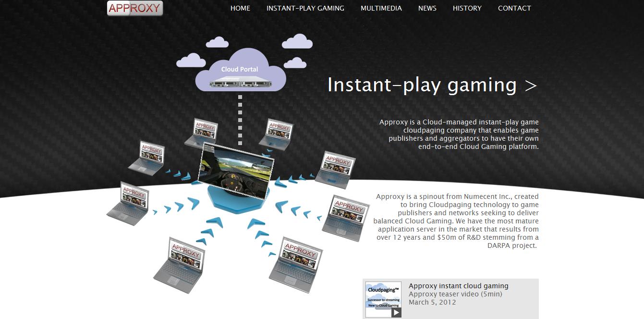Click the APPROXY logo
This screenshot has width=644, height=319.
coord(135,8)
